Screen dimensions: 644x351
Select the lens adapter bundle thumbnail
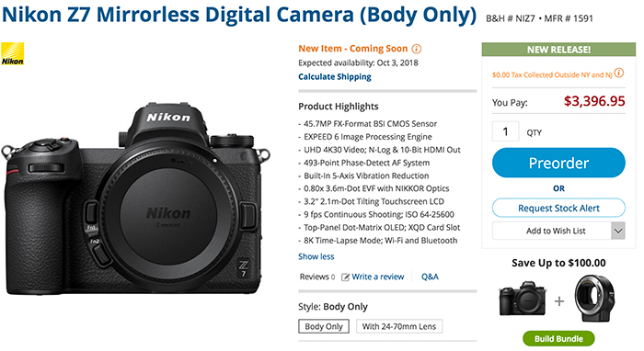click(594, 298)
